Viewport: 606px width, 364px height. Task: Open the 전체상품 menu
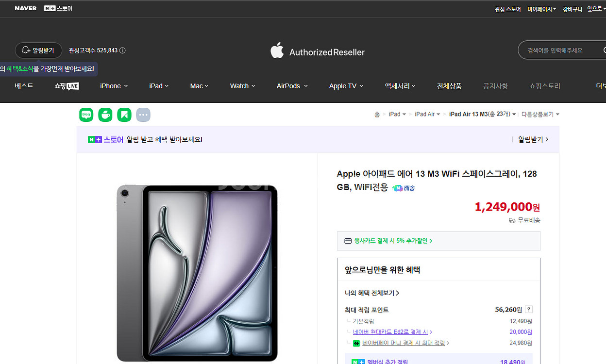pos(449,86)
